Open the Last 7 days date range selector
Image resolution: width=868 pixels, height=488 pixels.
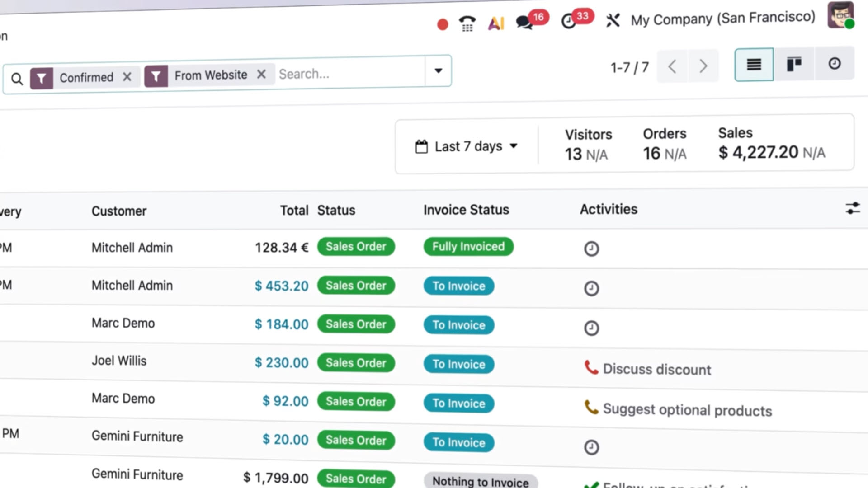pos(467,145)
